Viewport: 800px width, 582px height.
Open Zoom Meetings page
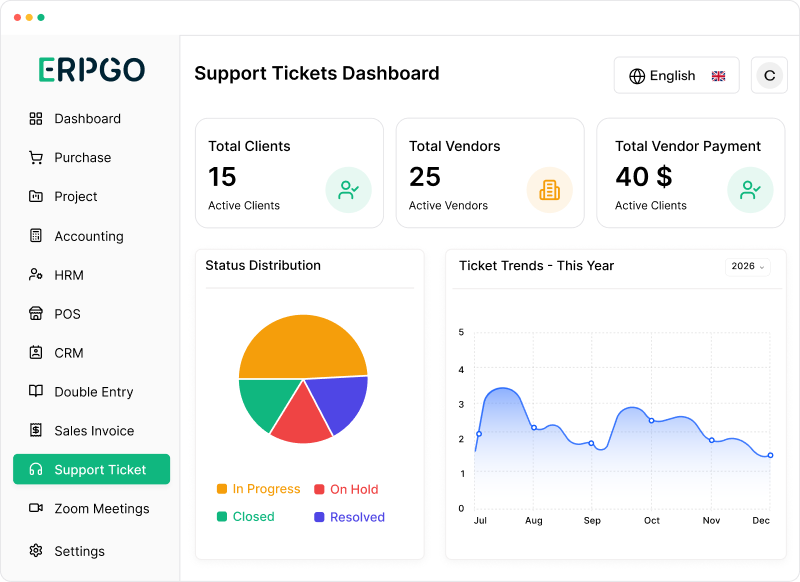tap(91, 508)
